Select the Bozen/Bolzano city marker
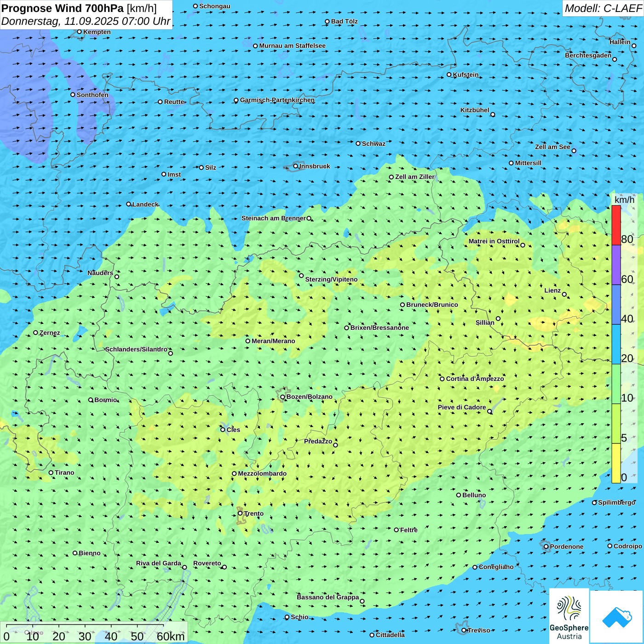 click(283, 397)
